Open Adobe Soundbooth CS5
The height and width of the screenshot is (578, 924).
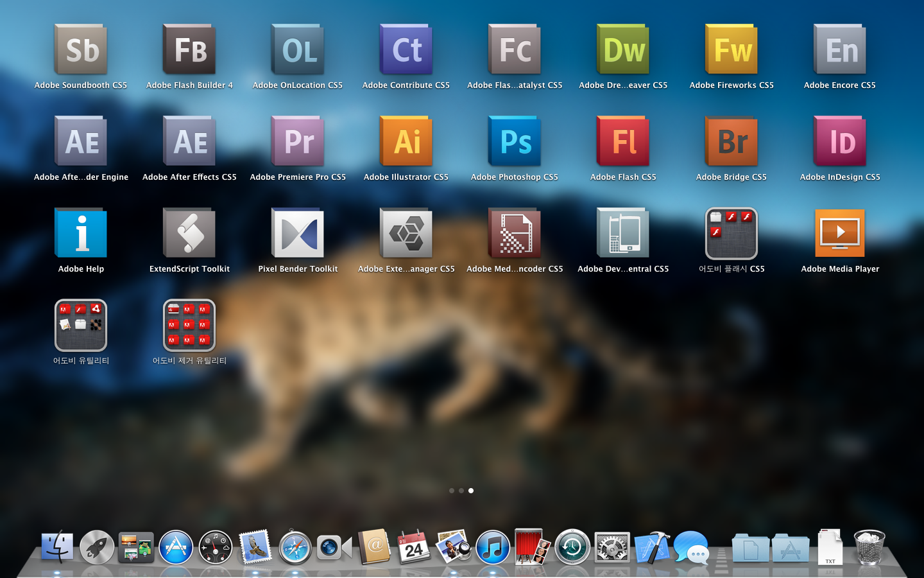click(x=81, y=50)
